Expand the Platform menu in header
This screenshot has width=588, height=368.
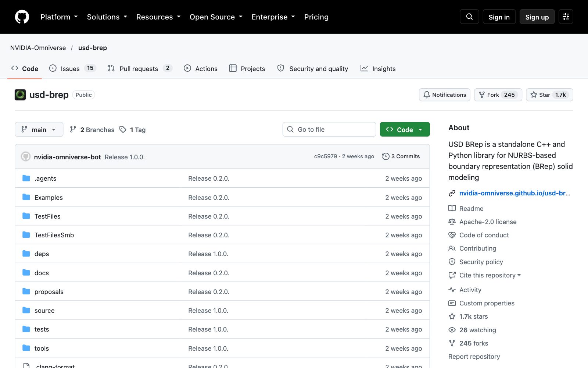(x=59, y=17)
